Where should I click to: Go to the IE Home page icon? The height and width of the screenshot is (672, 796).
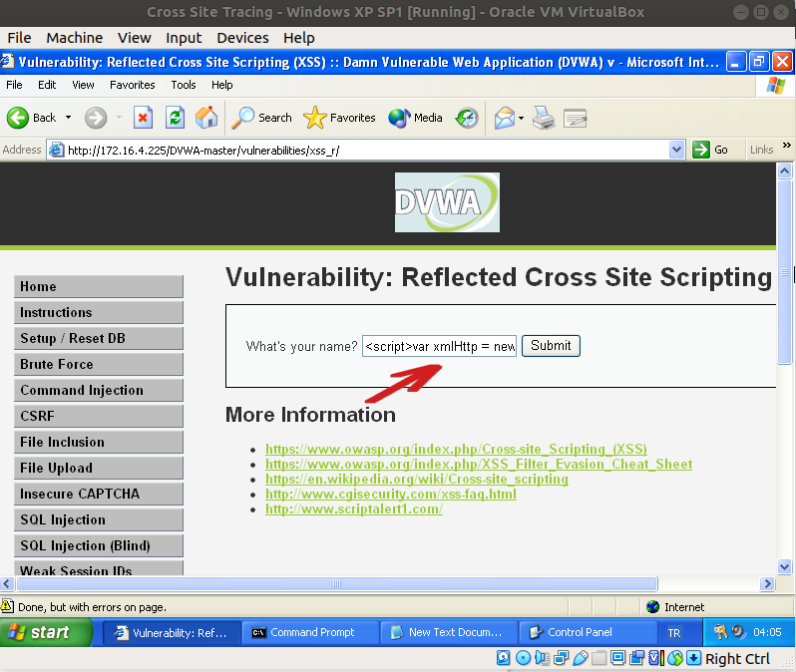tap(206, 118)
